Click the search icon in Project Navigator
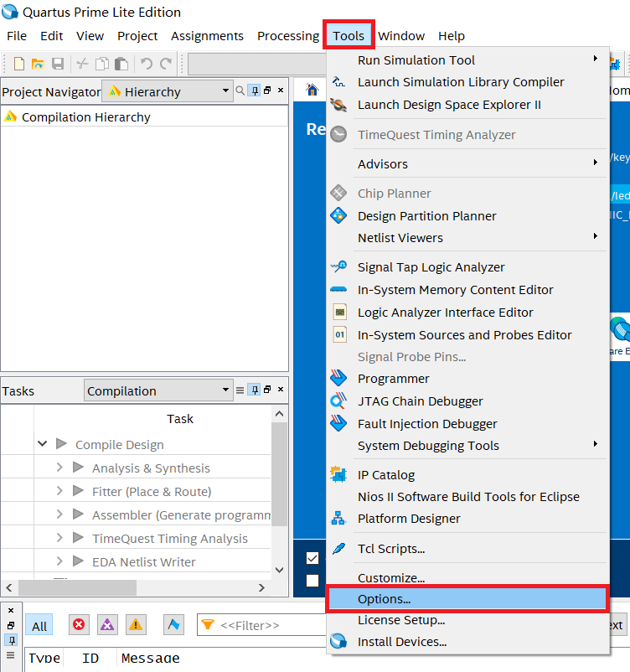630x672 pixels. point(240,90)
